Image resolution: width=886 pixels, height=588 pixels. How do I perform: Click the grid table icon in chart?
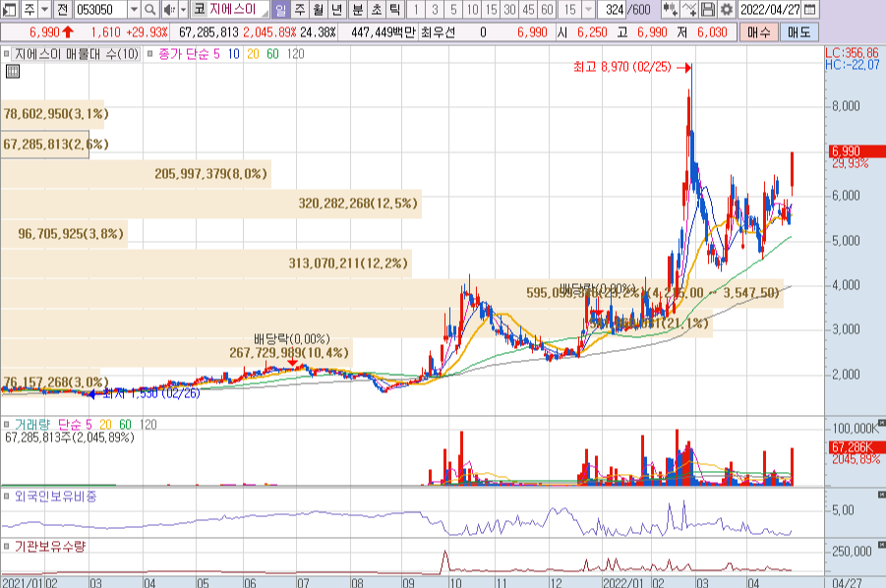tap(13, 71)
